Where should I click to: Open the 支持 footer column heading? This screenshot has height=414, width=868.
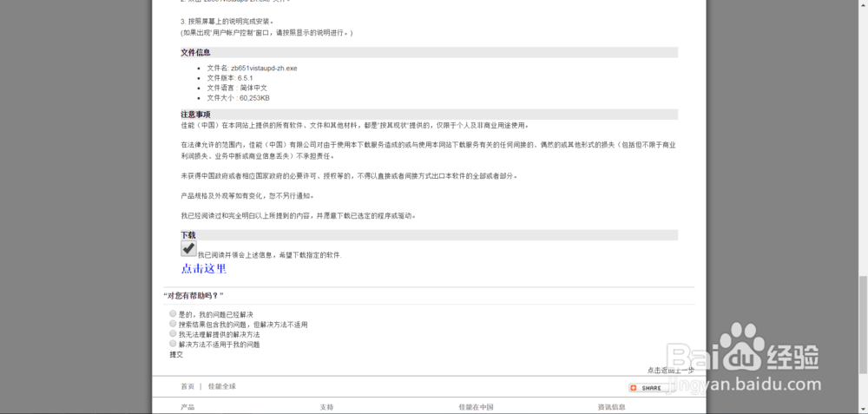[326, 407]
